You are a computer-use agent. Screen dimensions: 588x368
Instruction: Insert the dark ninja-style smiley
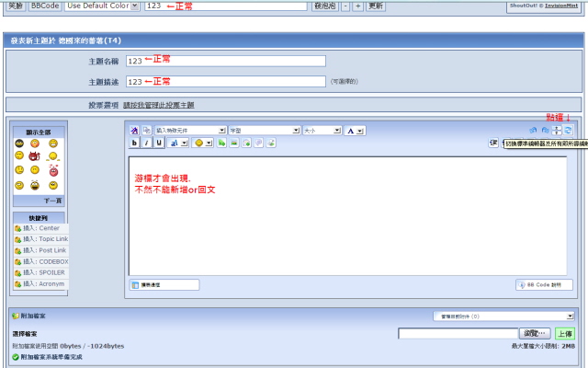(x=19, y=144)
